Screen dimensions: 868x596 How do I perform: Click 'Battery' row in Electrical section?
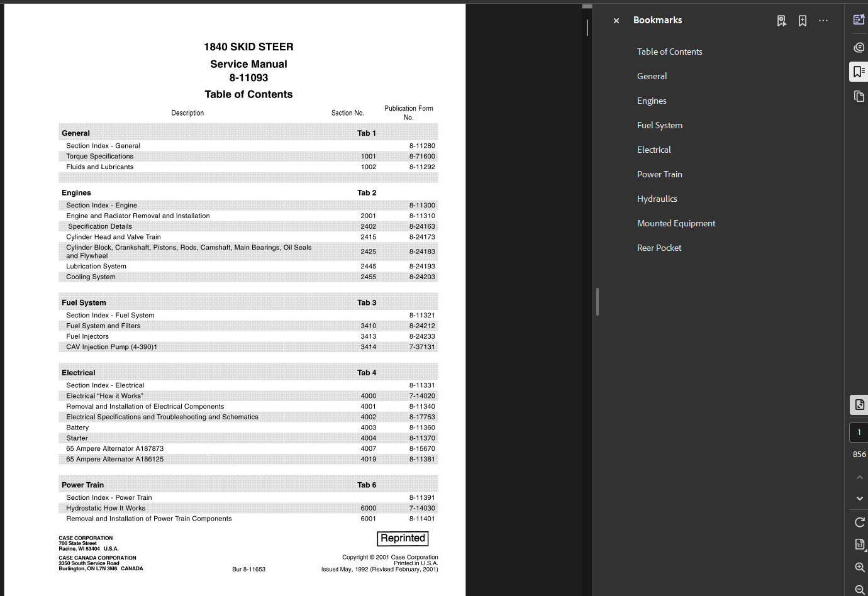(x=248, y=428)
